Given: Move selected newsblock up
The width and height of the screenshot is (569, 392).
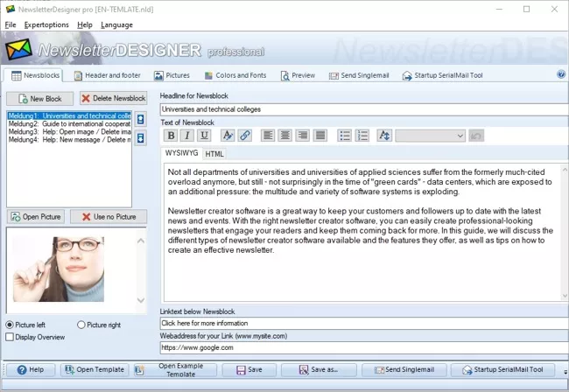Looking at the screenshot, I should pos(141,116).
